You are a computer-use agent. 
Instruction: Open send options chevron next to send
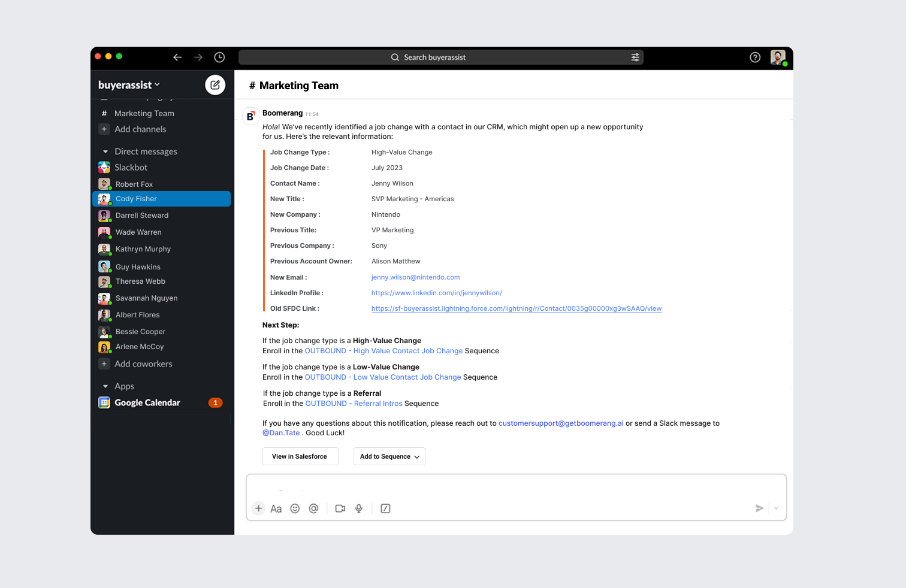776,508
